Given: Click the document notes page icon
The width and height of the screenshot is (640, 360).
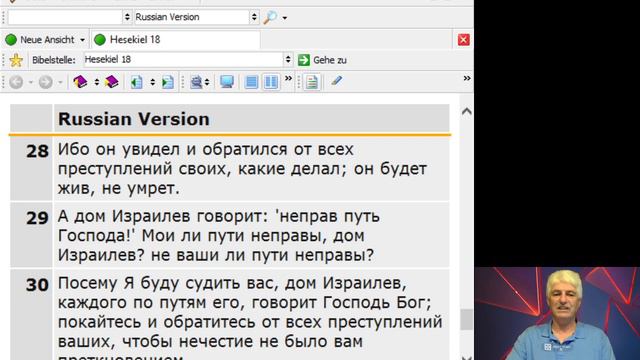Looking at the screenshot, I should pyautogui.click(x=312, y=82).
